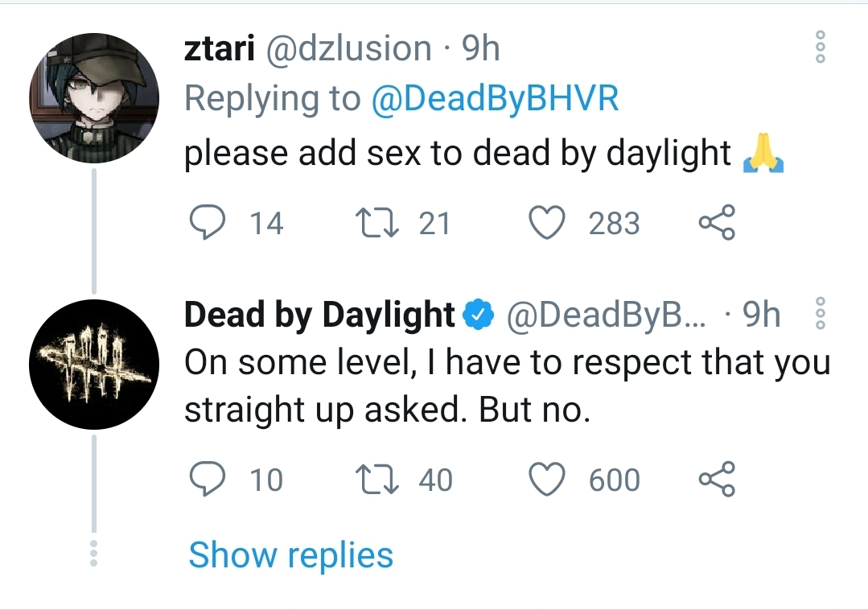The height and width of the screenshot is (610, 868).
Task: Like ztari's tweet with heart icon
Action: click(547, 223)
